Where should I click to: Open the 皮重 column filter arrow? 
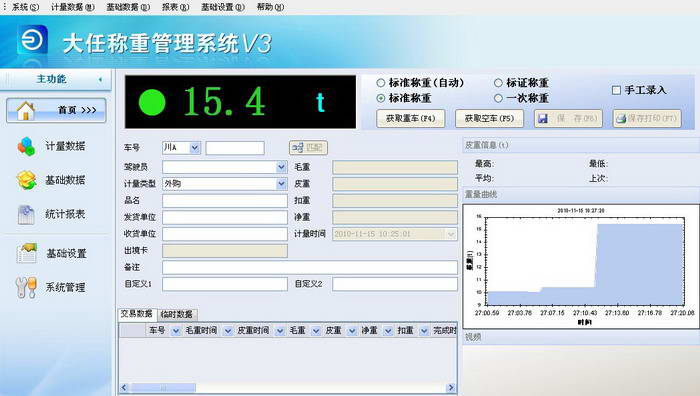click(352, 331)
